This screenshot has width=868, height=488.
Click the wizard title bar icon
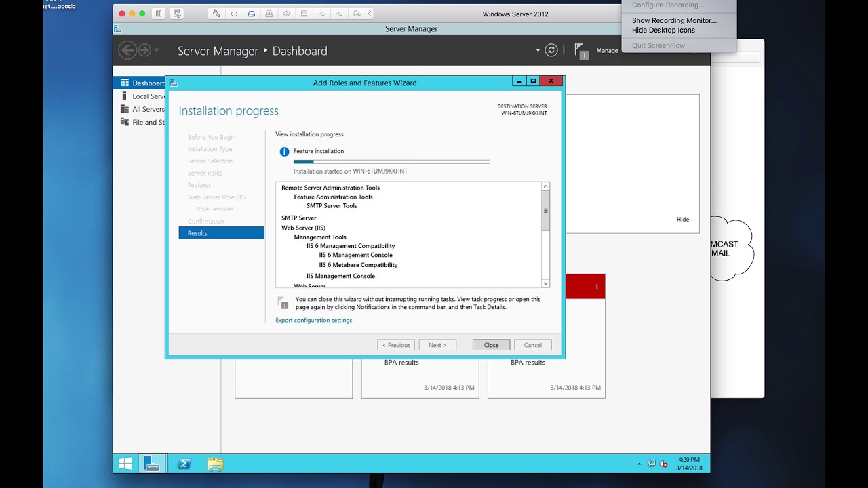(x=174, y=83)
